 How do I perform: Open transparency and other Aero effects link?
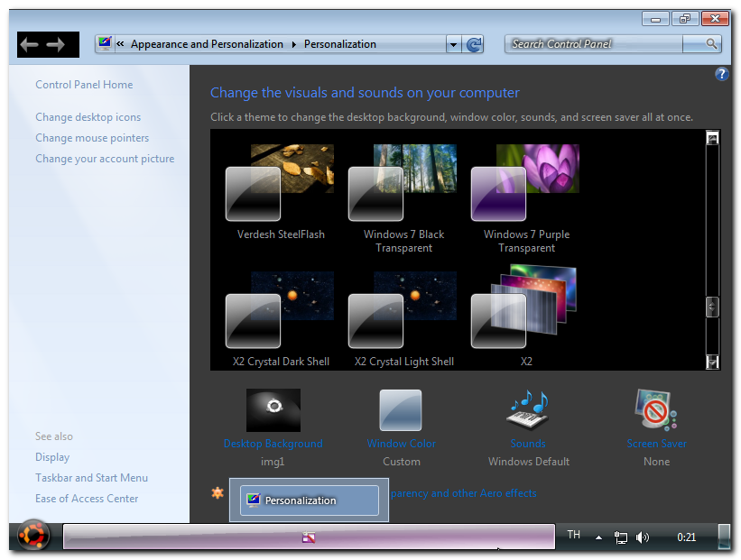pos(464,493)
